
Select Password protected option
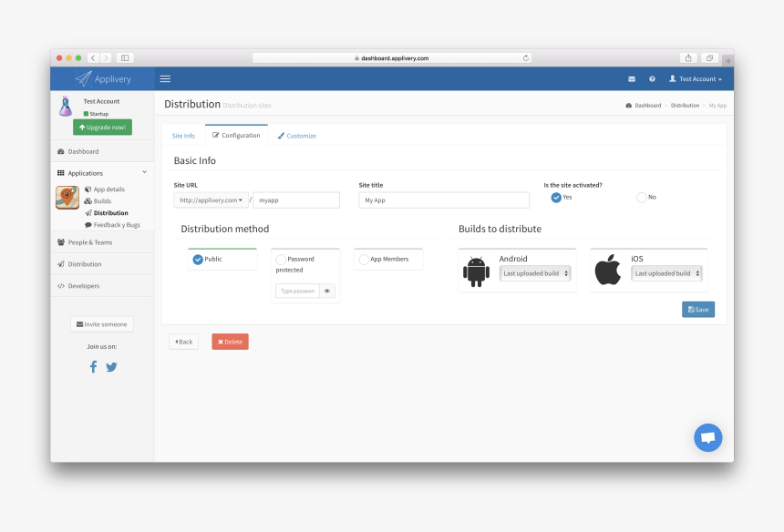(x=281, y=260)
